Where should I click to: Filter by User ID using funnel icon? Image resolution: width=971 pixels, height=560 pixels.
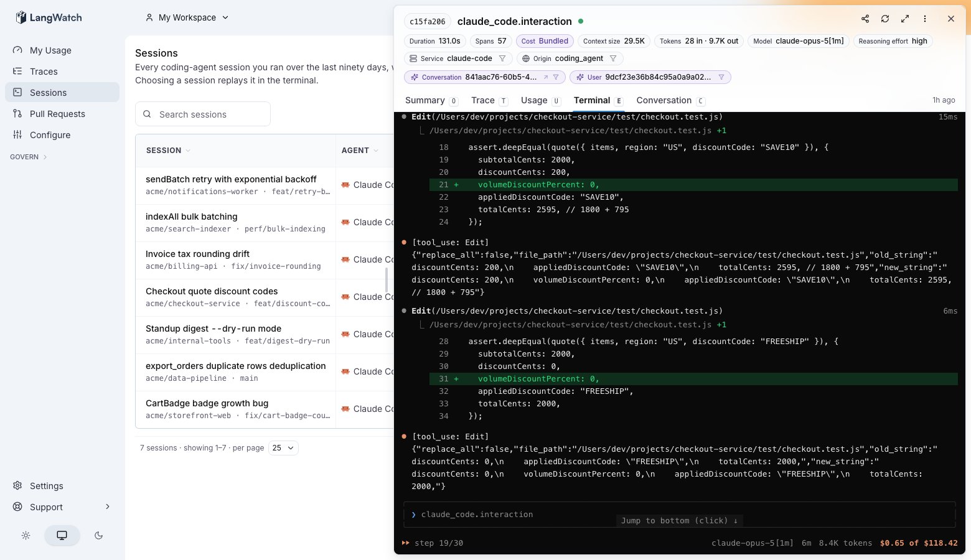721,77
